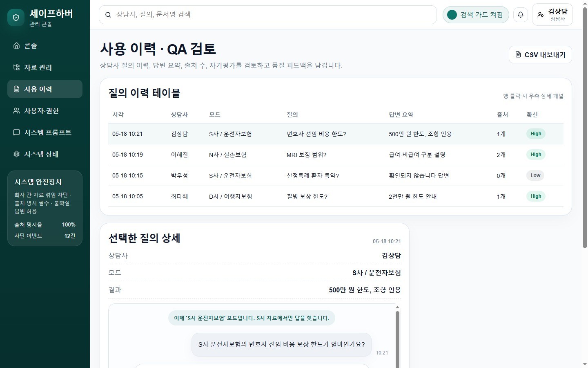Select the 05-18 10:05 row
588x368 pixels.
[x=336, y=196]
